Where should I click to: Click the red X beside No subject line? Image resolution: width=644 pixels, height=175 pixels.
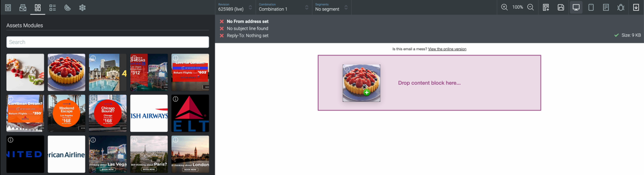point(221,29)
